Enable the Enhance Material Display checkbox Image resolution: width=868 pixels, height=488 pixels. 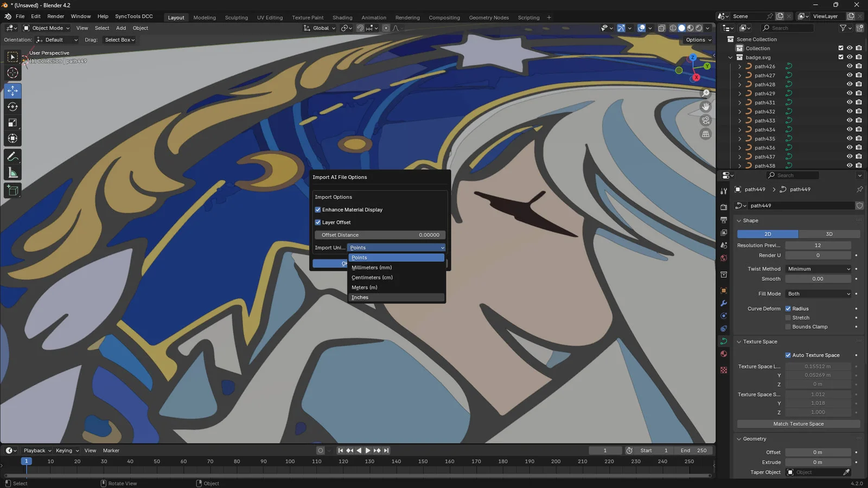[318, 209]
